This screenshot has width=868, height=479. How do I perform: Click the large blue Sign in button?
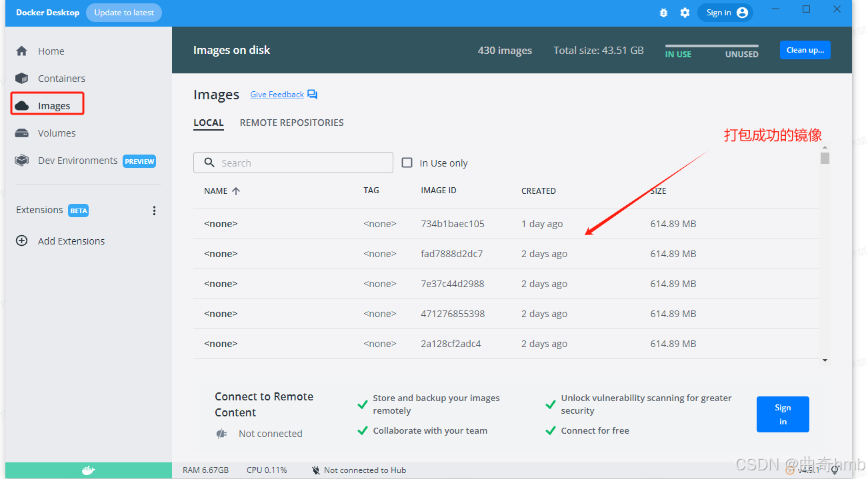pos(783,414)
